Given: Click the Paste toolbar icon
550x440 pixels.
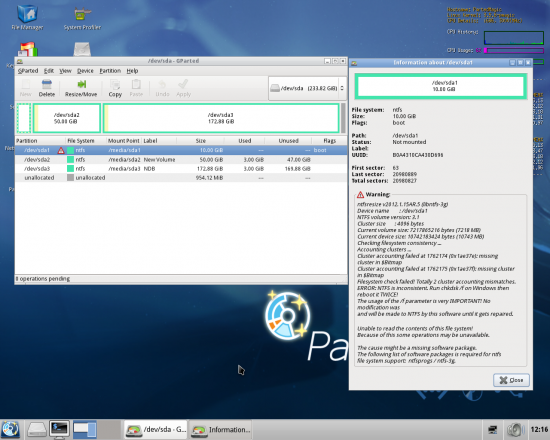Looking at the screenshot, I should [x=136, y=88].
